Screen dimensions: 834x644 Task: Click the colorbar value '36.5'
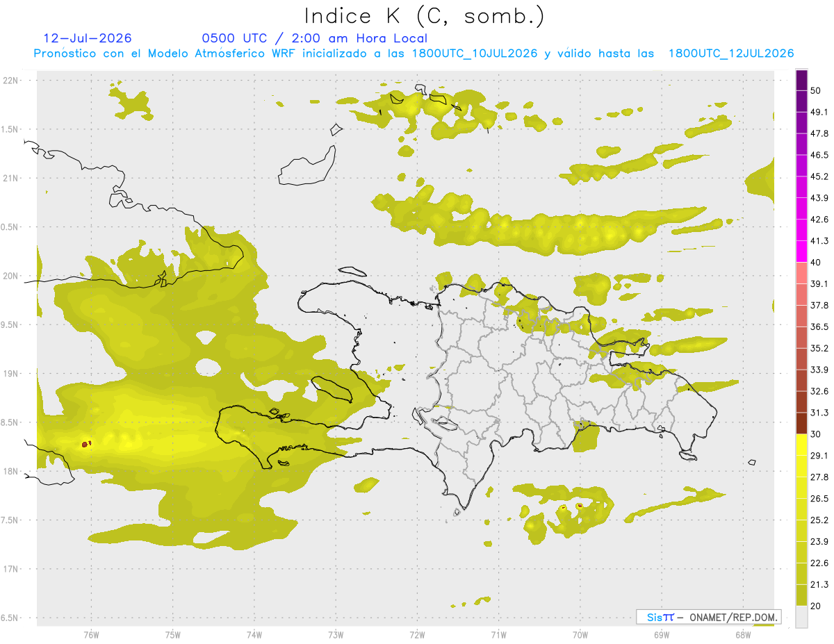click(819, 327)
